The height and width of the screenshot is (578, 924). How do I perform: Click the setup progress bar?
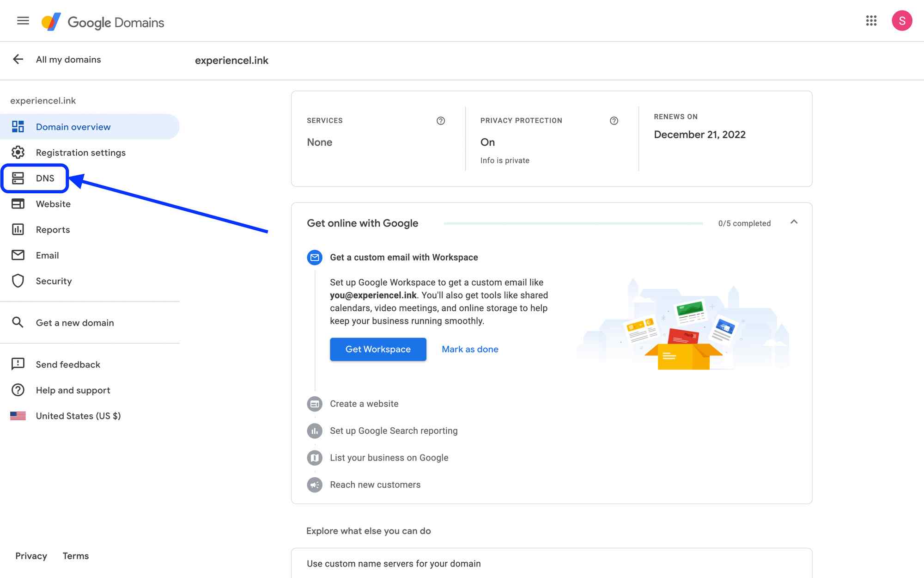click(573, 223)
